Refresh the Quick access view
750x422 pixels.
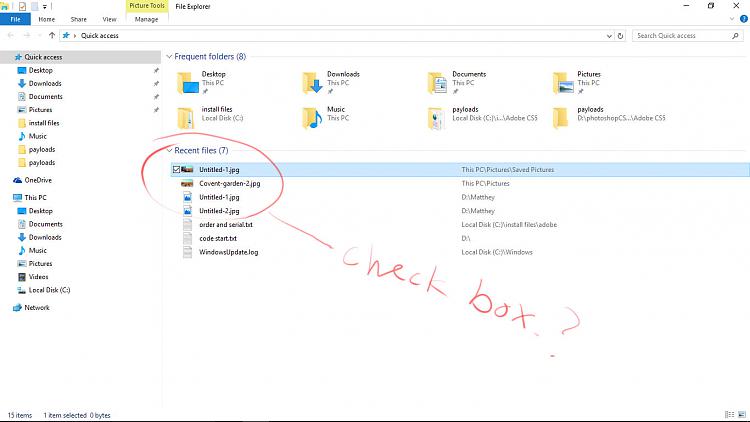[x=620, y=36]
